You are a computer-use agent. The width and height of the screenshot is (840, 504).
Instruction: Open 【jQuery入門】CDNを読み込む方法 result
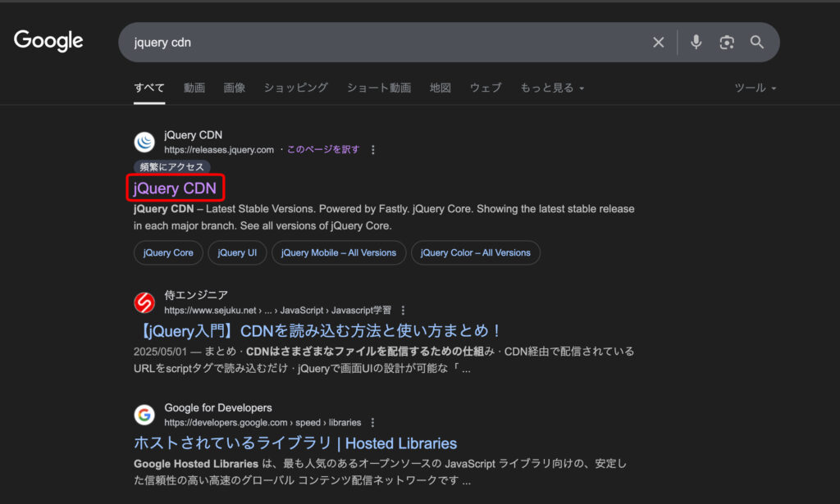[x=317, y=330]
